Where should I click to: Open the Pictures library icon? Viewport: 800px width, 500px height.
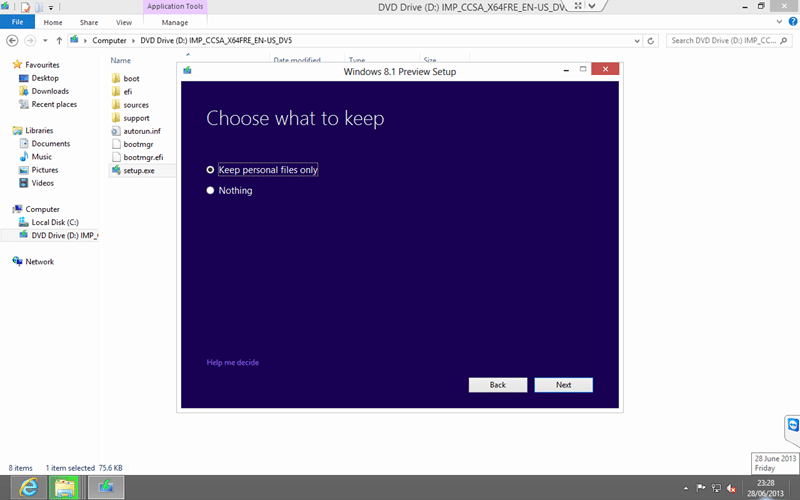pyautogui.click(x=23, y=170)
